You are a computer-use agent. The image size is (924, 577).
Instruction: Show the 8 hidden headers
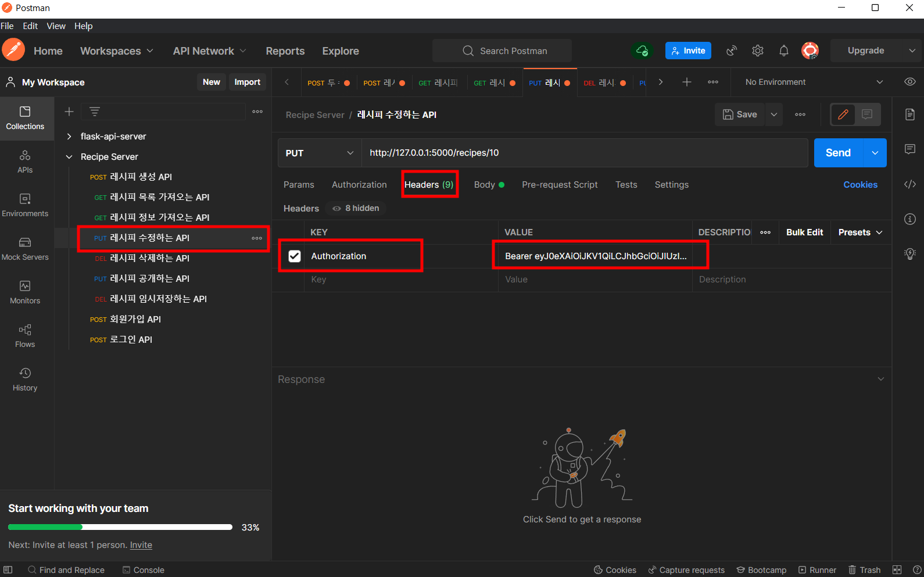pyautogui.click(x=355, y=208)
